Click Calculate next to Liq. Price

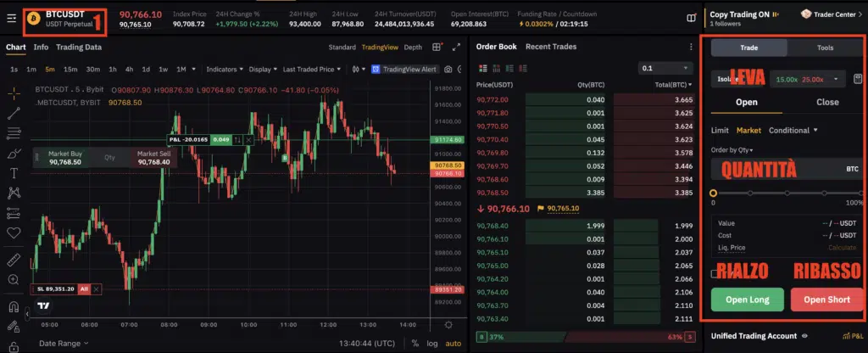842,248
